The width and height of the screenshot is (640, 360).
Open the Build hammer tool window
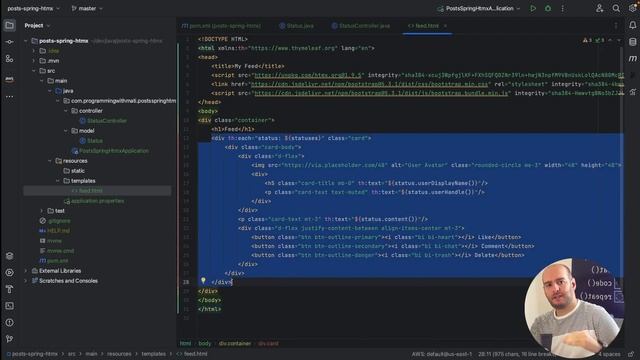(x=9, y=289)
